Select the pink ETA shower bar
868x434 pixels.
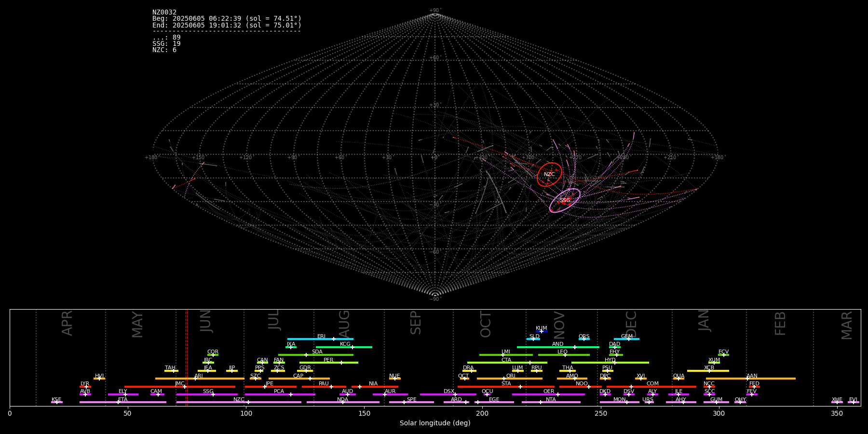[x=123, y=402]
